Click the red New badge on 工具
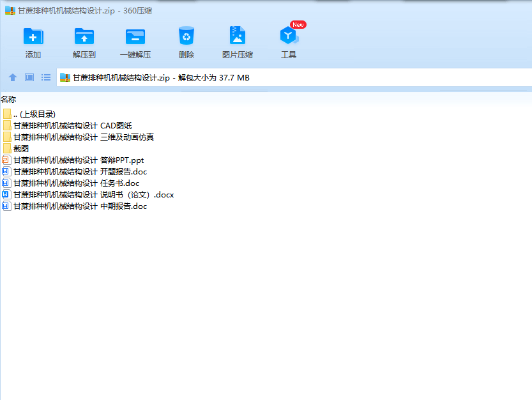Screen dimensions: 532x400 coord(298,25)
